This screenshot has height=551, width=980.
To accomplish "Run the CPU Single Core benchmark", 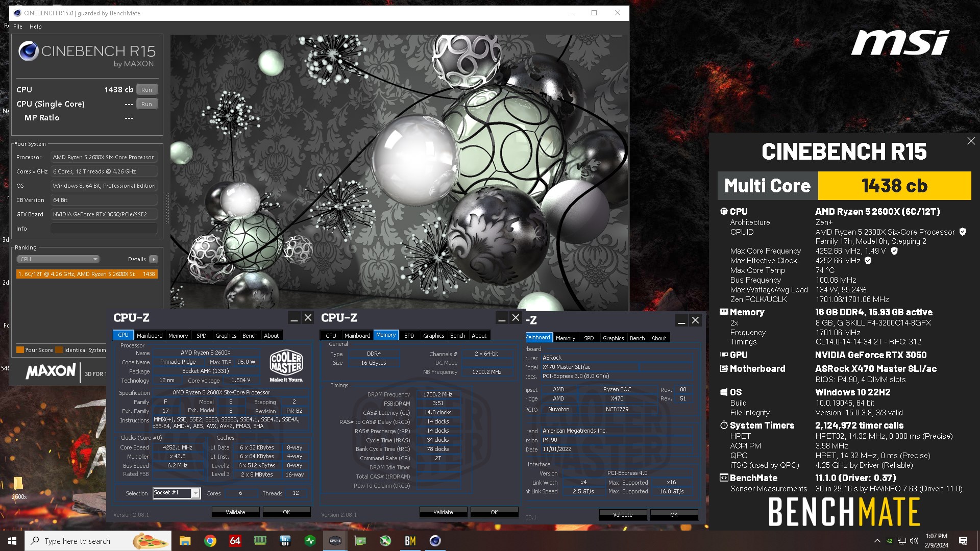I will click(x=146, y=104).
